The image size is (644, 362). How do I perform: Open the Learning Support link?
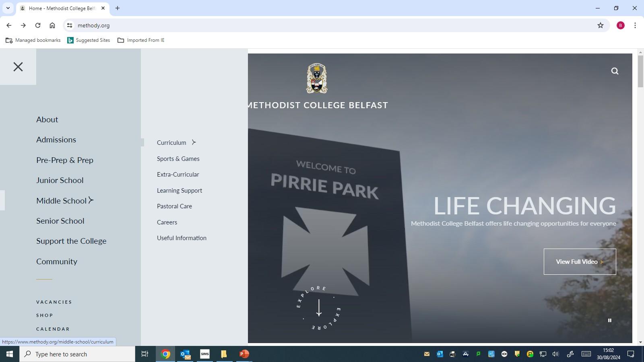pos(180,191)
